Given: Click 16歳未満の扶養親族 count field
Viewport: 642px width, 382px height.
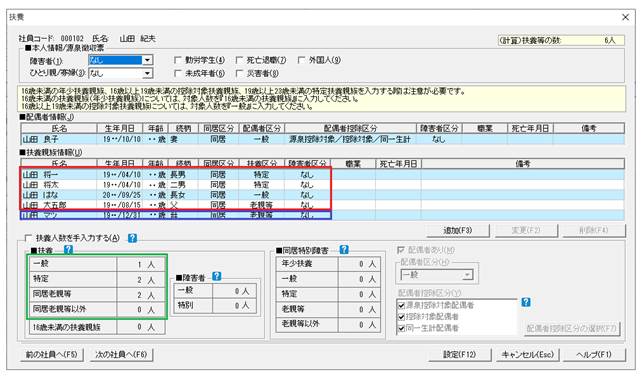Looking at the screenshot, I should pos(141,327).
